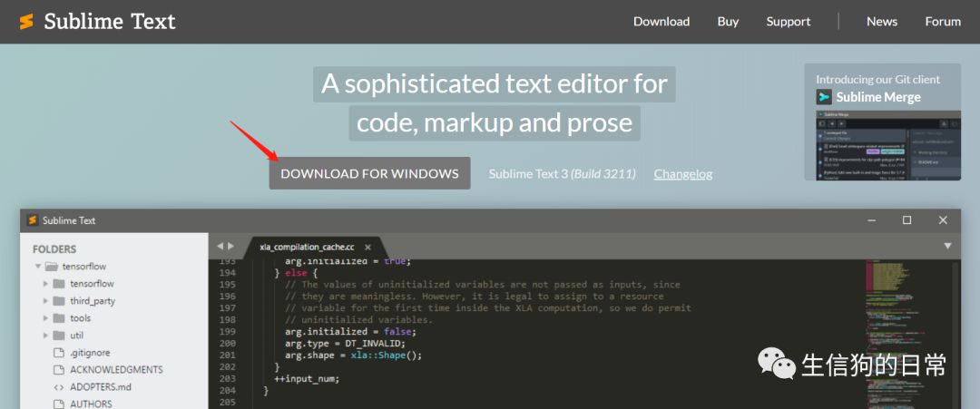Go to the Support page
980x409 pixels.
pyautogui.click(x=789, y=21)
